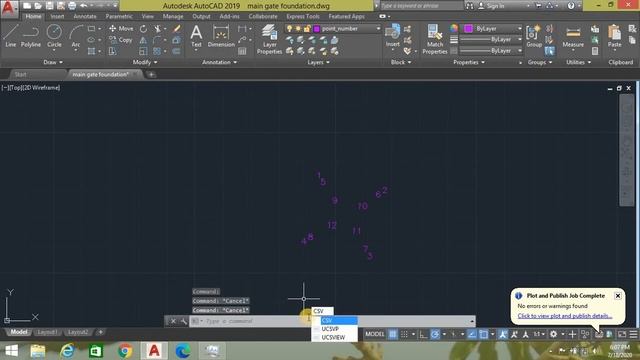This screenshot has height=360, width=640.
Task: Toggle ortho mode in status bar
Action: (423, 334)
